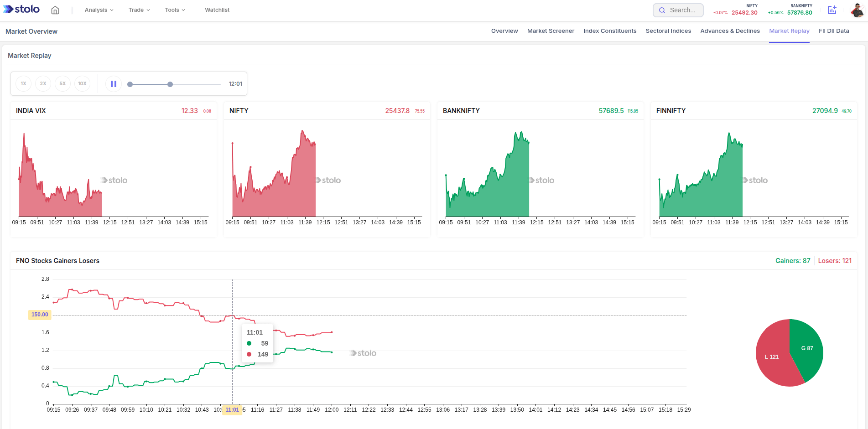Switch replay speed to 1X
Screen dimensions: 868x429
(x=23, y=83)
